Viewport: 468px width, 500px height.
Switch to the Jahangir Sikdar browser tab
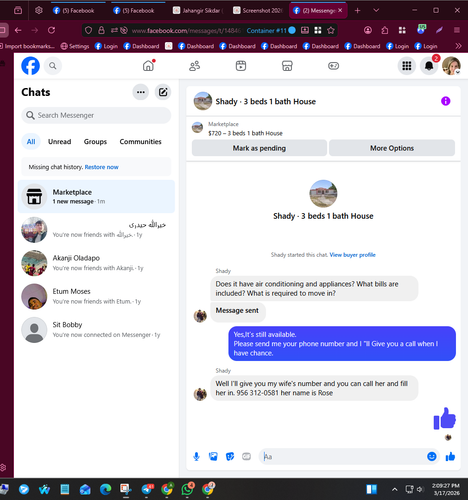tap(198, 11)
